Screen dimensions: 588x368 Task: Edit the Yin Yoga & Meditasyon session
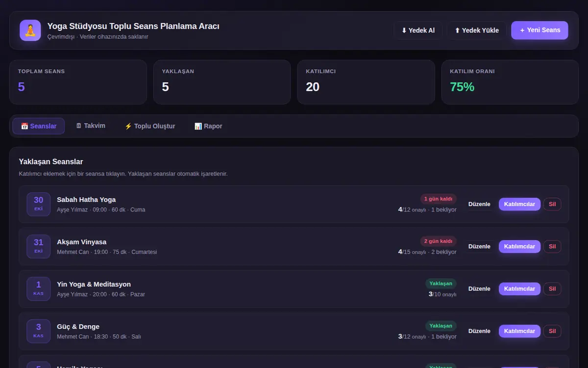479,289
